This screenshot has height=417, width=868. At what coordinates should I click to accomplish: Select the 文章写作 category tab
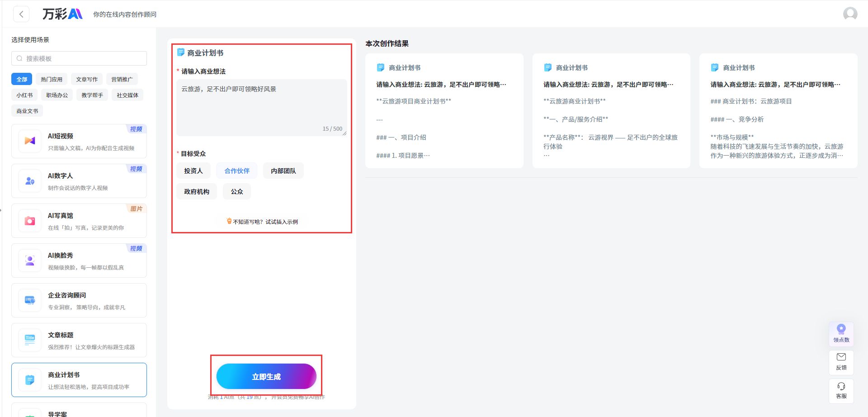pyautogui.click(x=87, y=79)
